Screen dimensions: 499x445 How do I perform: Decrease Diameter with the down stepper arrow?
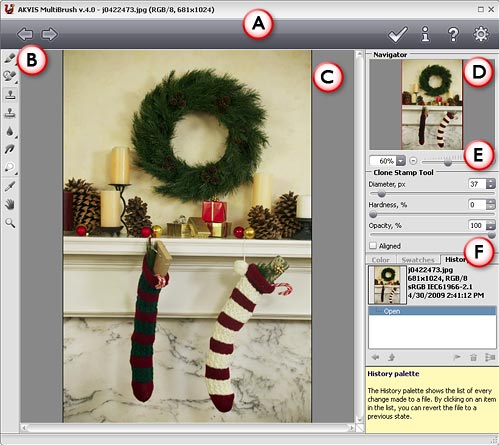[491, 186]
